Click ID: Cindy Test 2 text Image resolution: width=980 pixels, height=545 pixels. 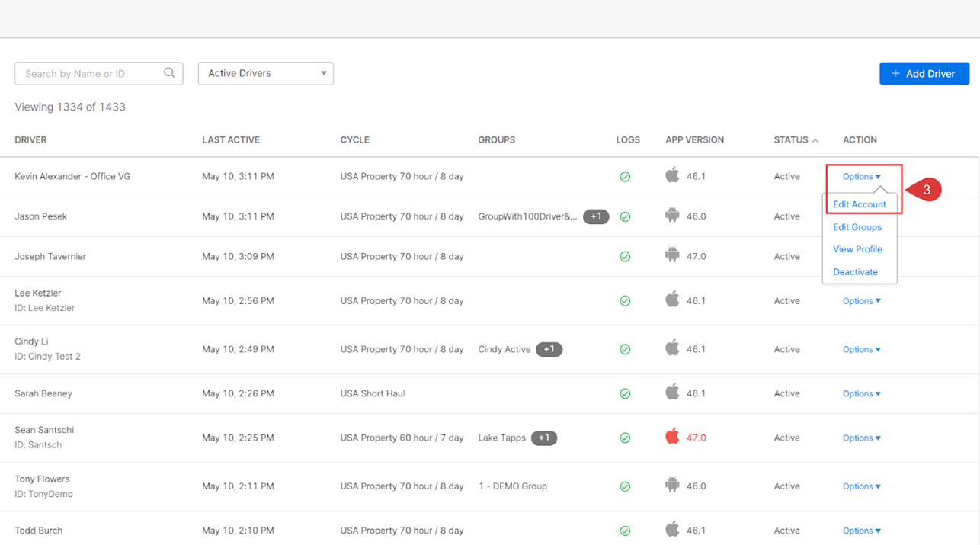click(x=47, y=357)
